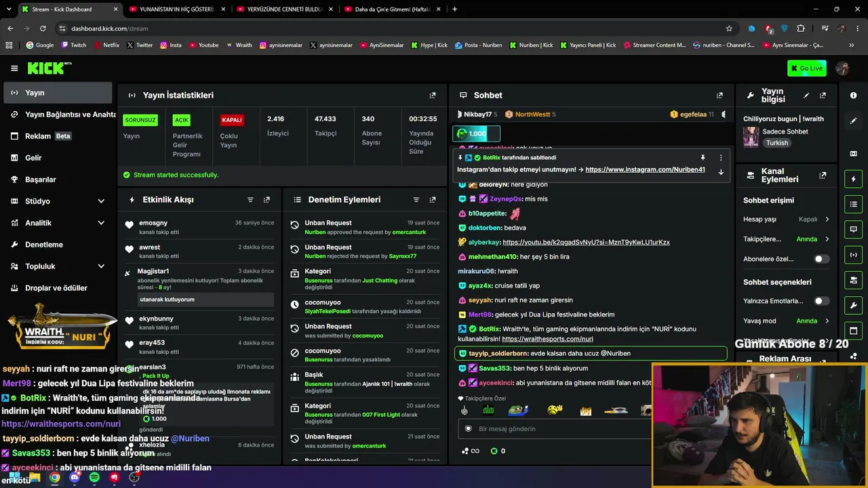Unpin the BotRix pinned chat message
868x488 pixels.
click(x=703, y=158)
